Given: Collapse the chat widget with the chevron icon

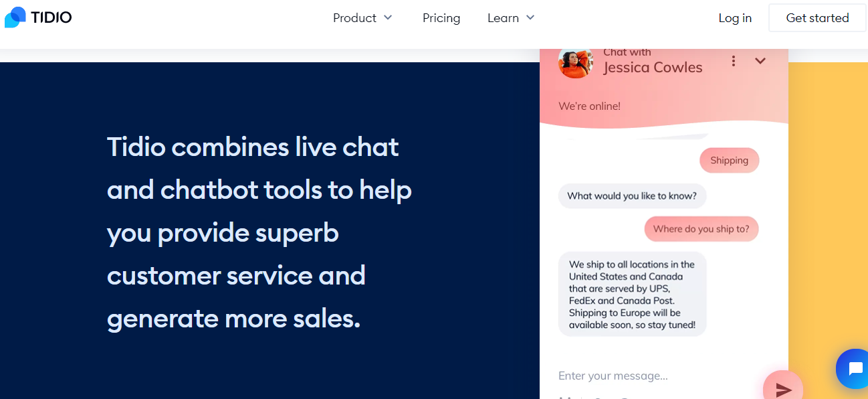Looking at the screenshot, I should click(x=760, y=60).
